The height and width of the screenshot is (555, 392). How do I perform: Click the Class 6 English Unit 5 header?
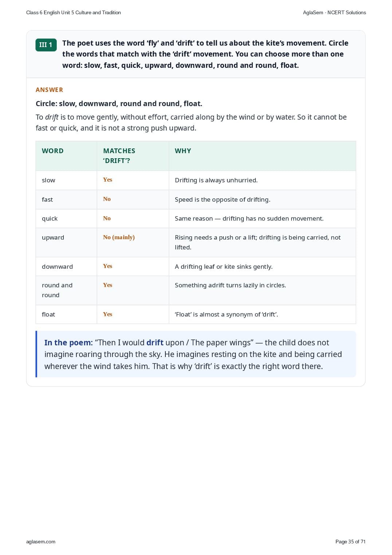[x=74, y=12]
